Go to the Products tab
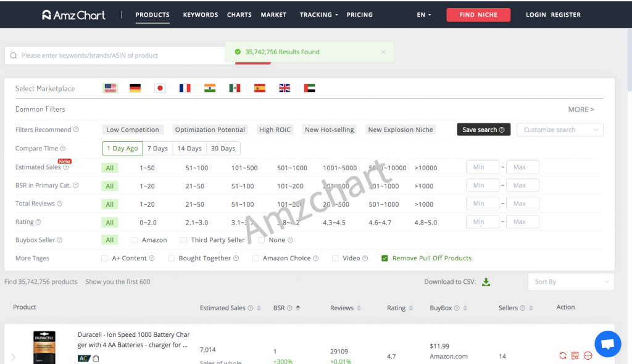 tap(152, 15)
